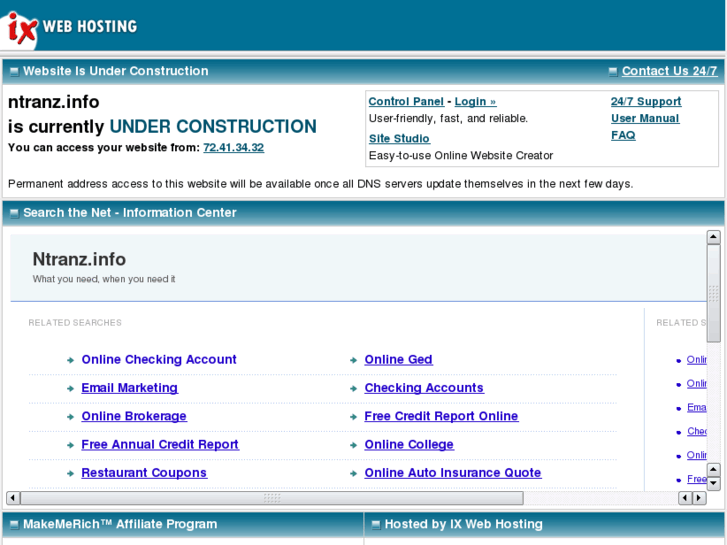Image resolution: width=727 pixels, height=545 pixels.
Task: Click the scroll down arrow at frame bottom
Action: pos(713,484)
